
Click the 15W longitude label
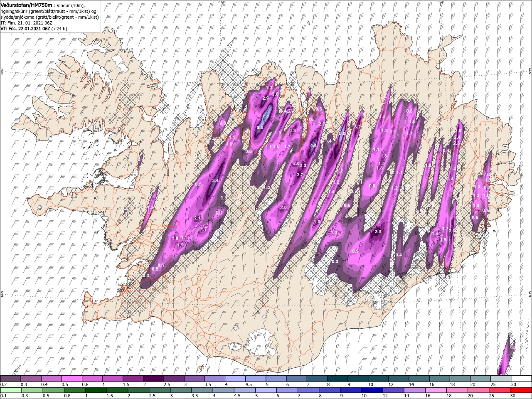440,2
